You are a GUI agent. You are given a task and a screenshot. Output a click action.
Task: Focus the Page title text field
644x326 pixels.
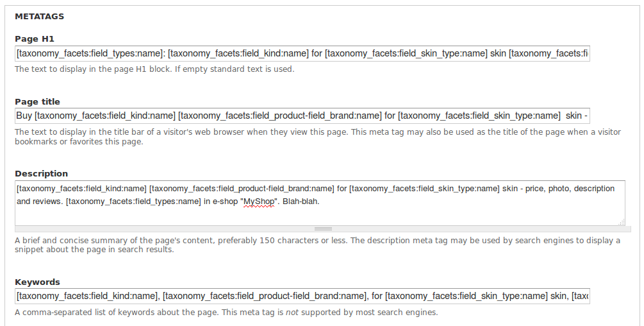click(302, 116)
